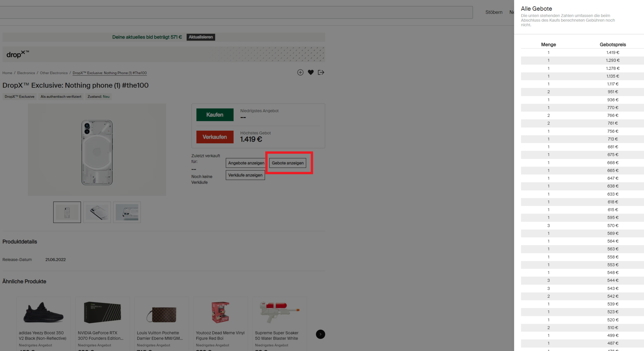
Task: Click the 1.419 € bid row
Action: click(582, 53)
